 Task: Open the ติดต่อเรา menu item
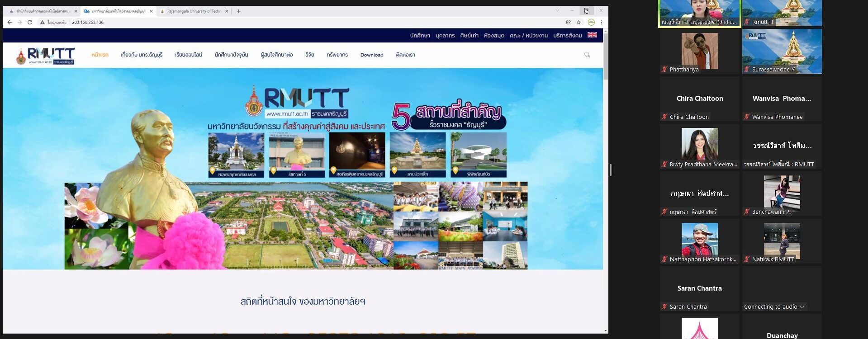(405, 55)
